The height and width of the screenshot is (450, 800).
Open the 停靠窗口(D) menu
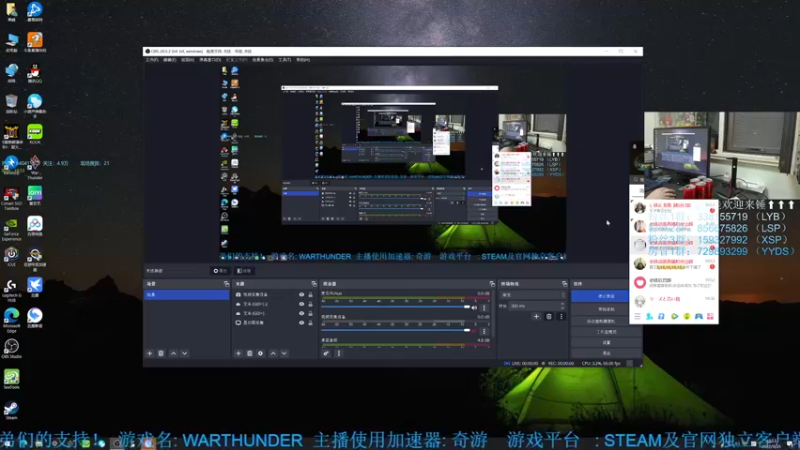[x=210, y=60]
